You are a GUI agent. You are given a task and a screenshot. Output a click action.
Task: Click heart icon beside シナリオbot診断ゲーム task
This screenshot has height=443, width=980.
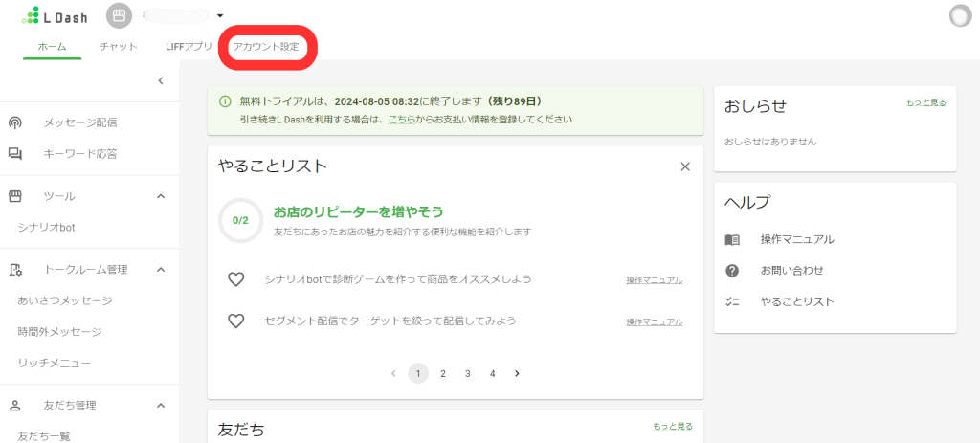coord(235,279)
